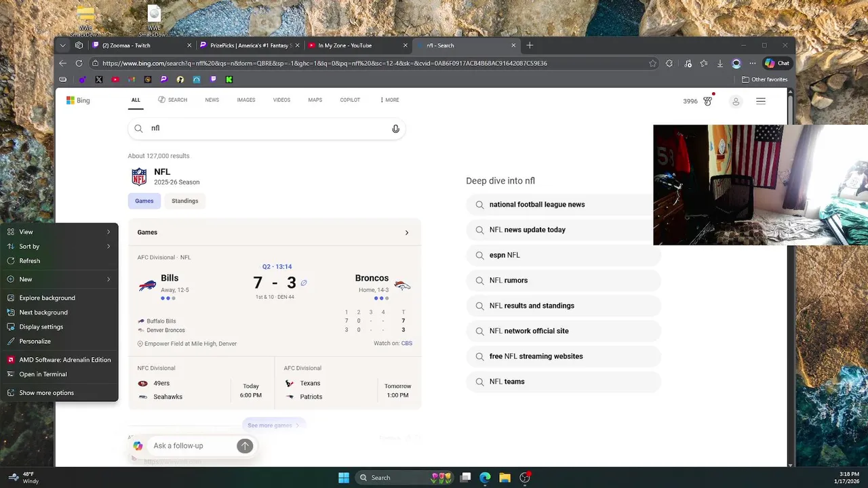Open AMD Software: Adrenalin Edition entry
The height and width of the screenshot is (488, 868).
pos(59,360)
